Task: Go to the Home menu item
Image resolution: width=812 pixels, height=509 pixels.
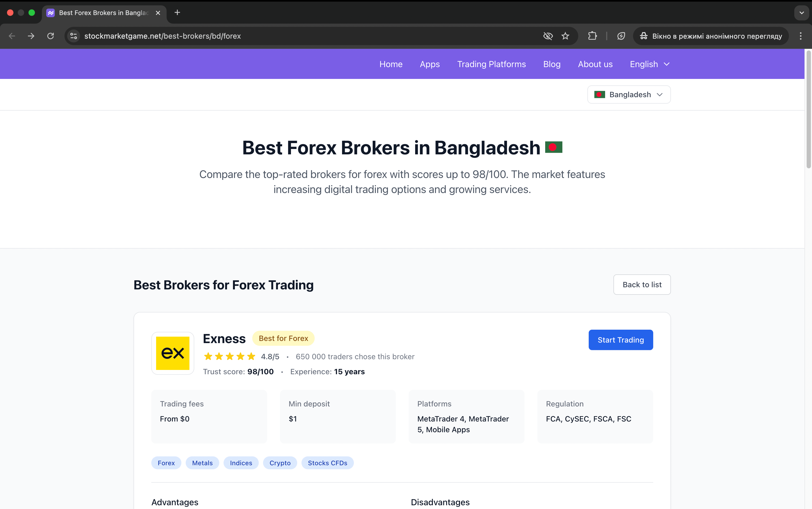Action: (x=391, y=64)
